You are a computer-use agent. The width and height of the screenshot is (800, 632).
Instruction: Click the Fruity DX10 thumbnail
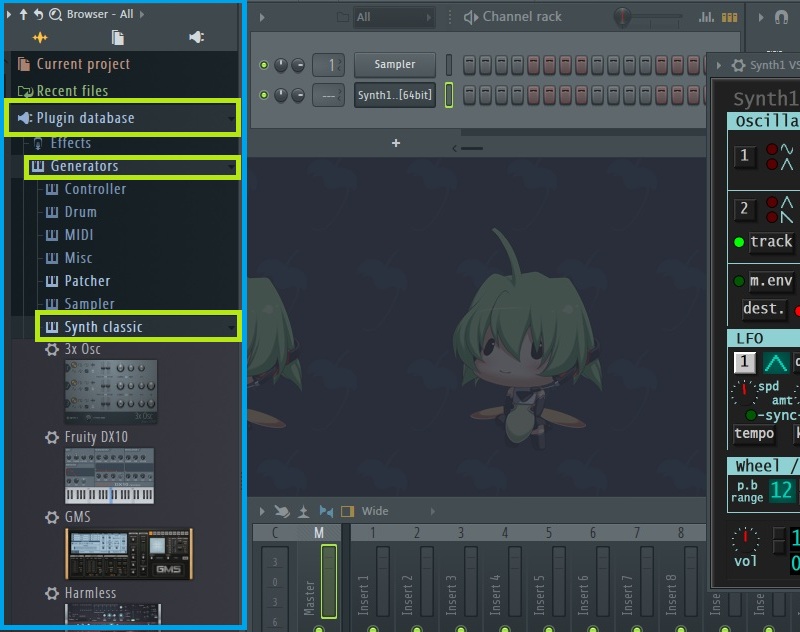click(x=109, y=476)
